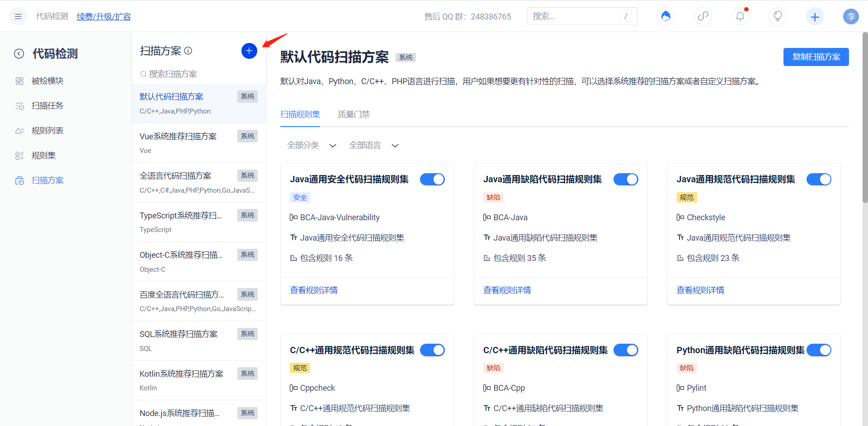
Task: Toggle Java通用规范代码扫描规则集 switch
Action: (x=819, y=180)
